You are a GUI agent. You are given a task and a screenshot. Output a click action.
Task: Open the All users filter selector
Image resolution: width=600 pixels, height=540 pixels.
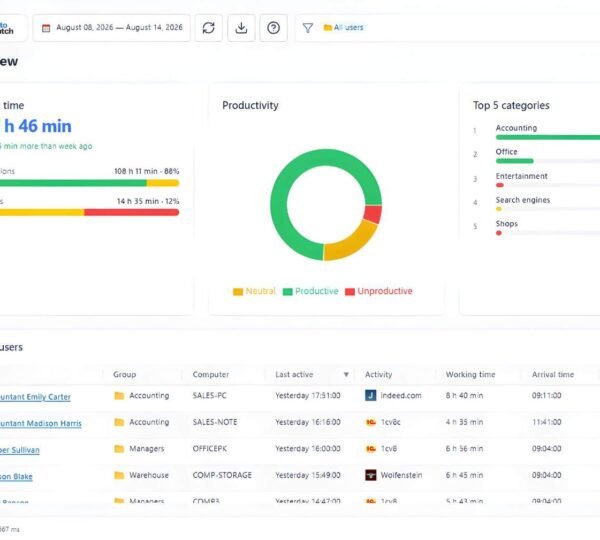tap(344, 28)
